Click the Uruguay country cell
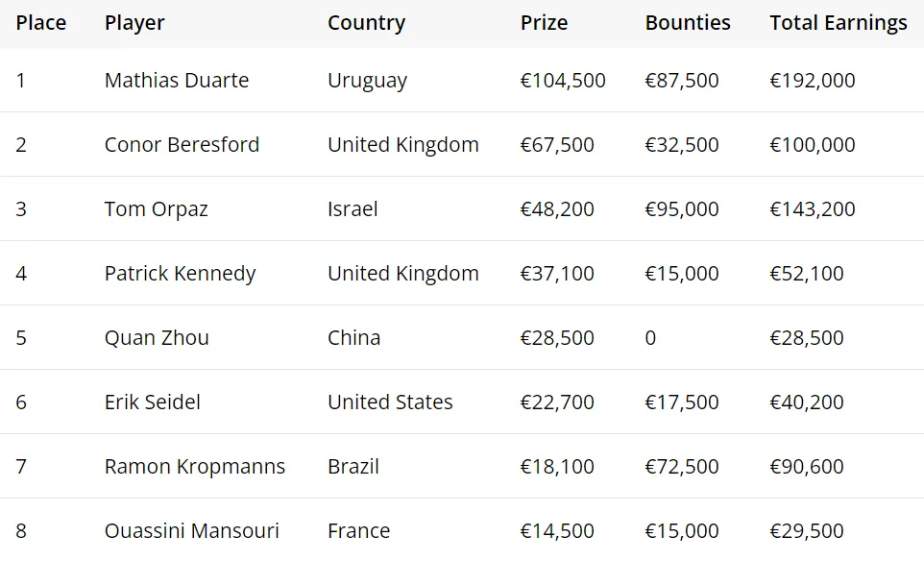This screenshot has width=924, height=561. tap(367, 81)
